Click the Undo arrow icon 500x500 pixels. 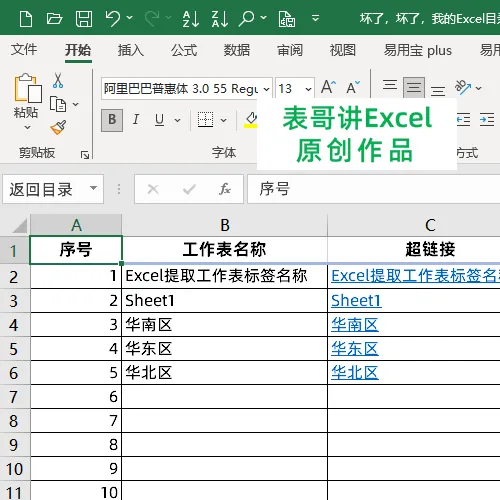tap(113, 18)
